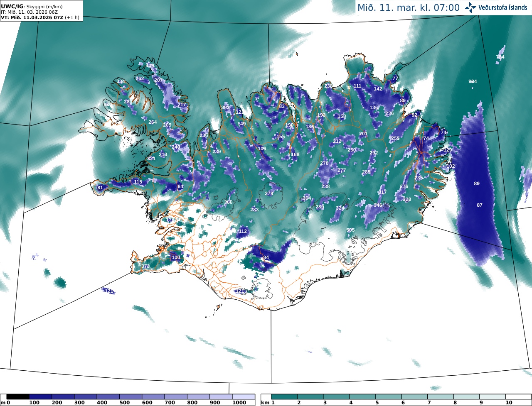Click visibility value 142 in the northeast

point(378,89)
